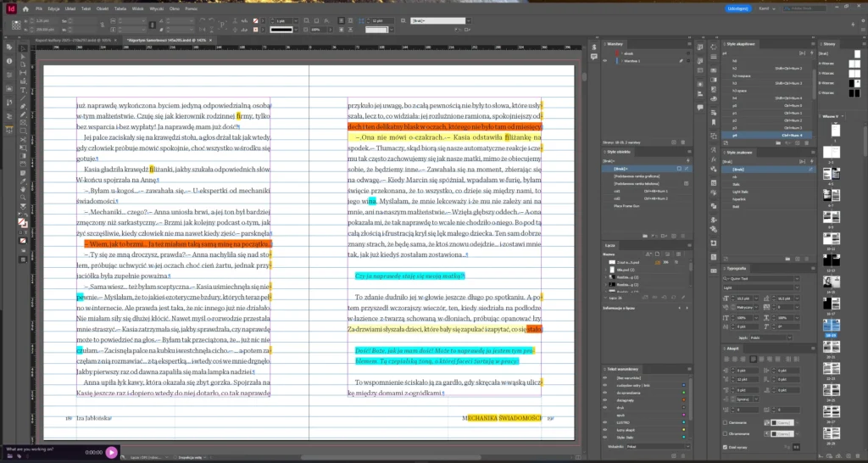
Task: Select the Type tool in the toolbox
Action: [x=23, y=90]
